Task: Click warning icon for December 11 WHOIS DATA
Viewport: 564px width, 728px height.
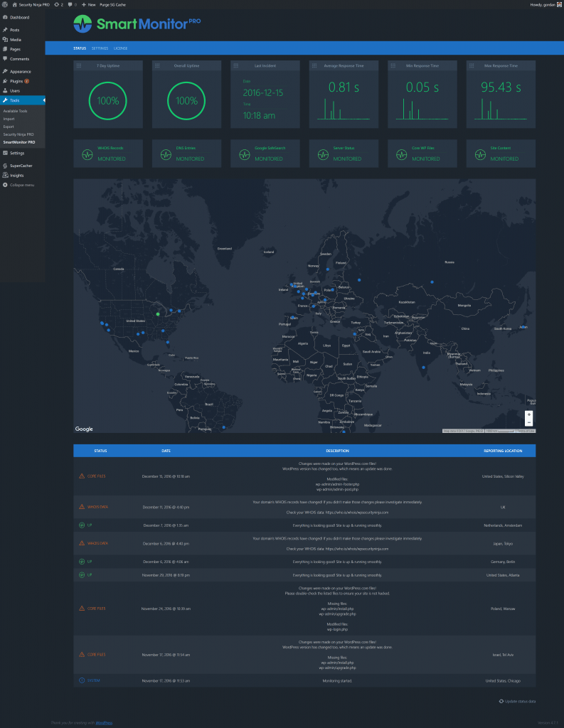Action: pyautogui.click(x=82, y=506)
